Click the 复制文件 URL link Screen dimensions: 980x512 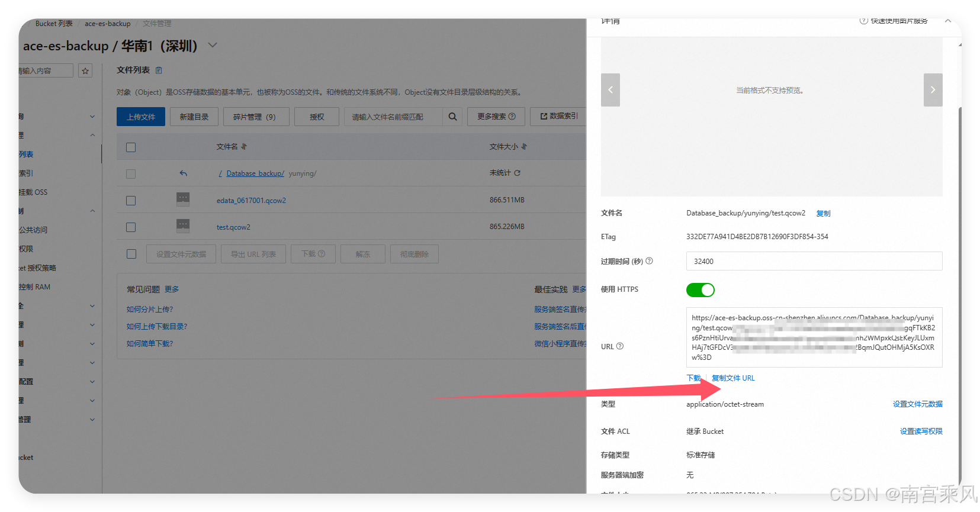click(x=733, y=378)
